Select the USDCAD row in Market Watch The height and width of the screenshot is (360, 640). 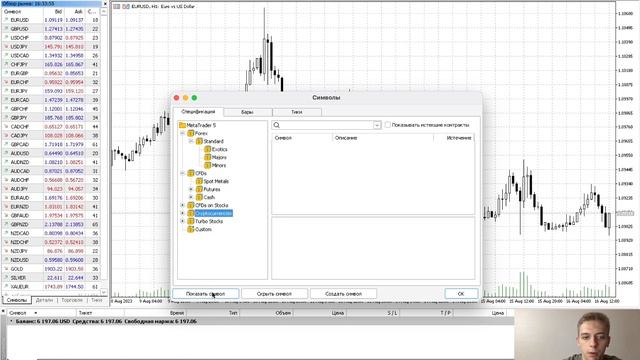(x=51, y=56)
